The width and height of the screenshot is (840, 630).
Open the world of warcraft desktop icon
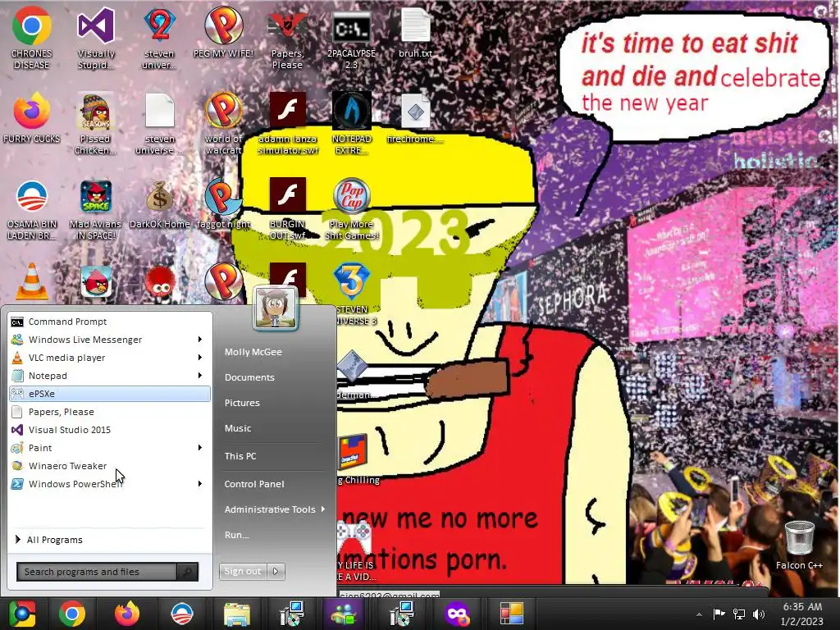[223, 123]
